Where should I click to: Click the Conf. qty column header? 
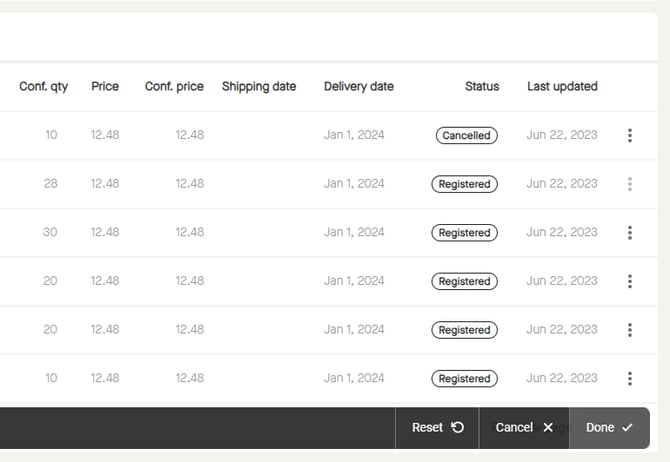click(44, 86)
